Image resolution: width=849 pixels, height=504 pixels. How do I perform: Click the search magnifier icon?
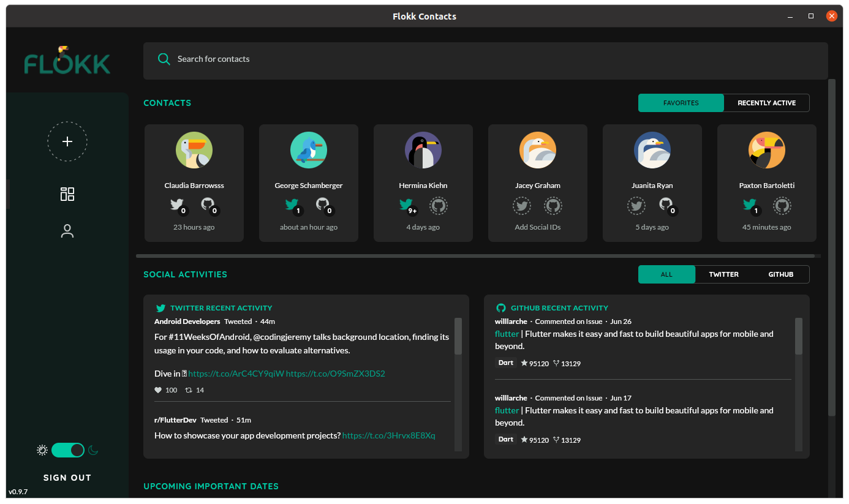point(164,59)
